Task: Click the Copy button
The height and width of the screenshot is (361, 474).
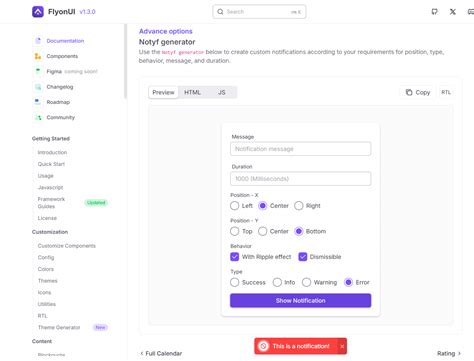Action: point(418,92)
